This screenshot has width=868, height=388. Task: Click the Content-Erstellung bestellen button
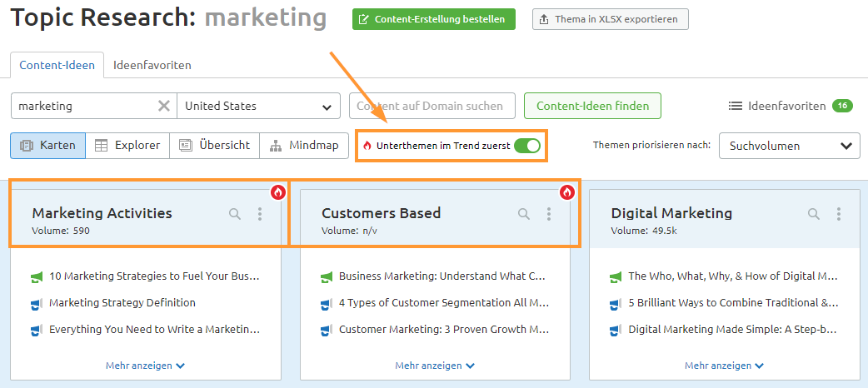point(434,19)
